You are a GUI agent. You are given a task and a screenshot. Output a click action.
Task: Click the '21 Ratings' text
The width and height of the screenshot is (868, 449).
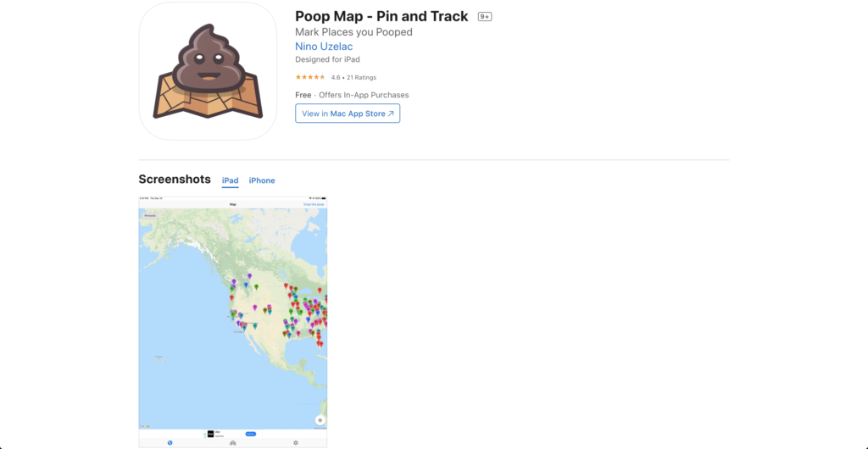(359, 77)
